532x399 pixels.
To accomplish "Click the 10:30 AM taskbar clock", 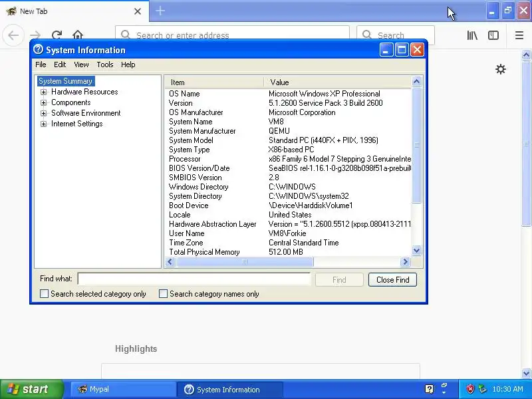I will 507,389.
